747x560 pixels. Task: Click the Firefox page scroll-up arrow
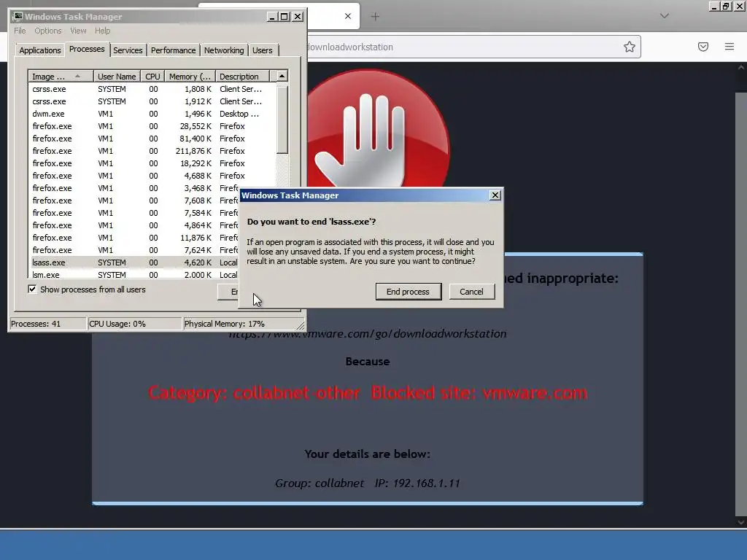[741, 68]
